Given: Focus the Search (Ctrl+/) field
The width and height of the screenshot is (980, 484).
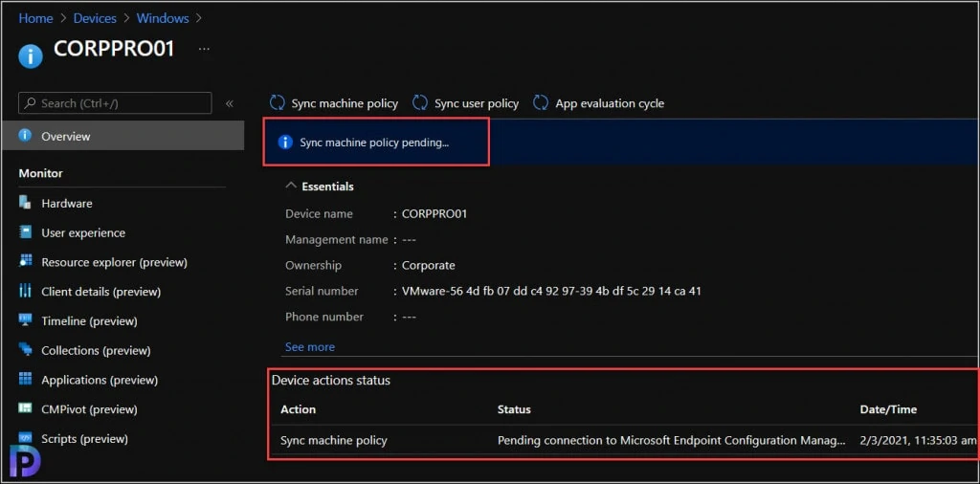Looking at the screenshot, I should coord(115,103).
